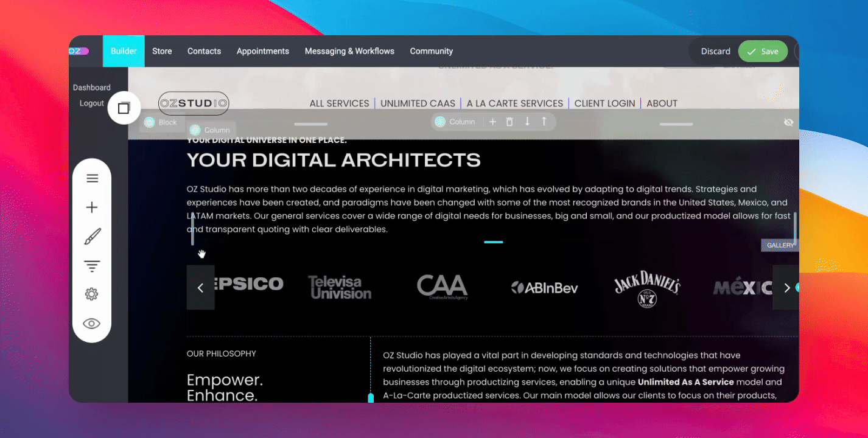
Task: Click the PEPSICO logo
Action: [x=249, y=283]
